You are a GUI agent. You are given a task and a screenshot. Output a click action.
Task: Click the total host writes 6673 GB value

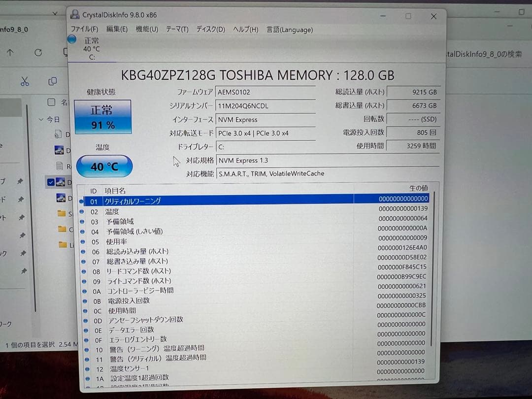414,105
